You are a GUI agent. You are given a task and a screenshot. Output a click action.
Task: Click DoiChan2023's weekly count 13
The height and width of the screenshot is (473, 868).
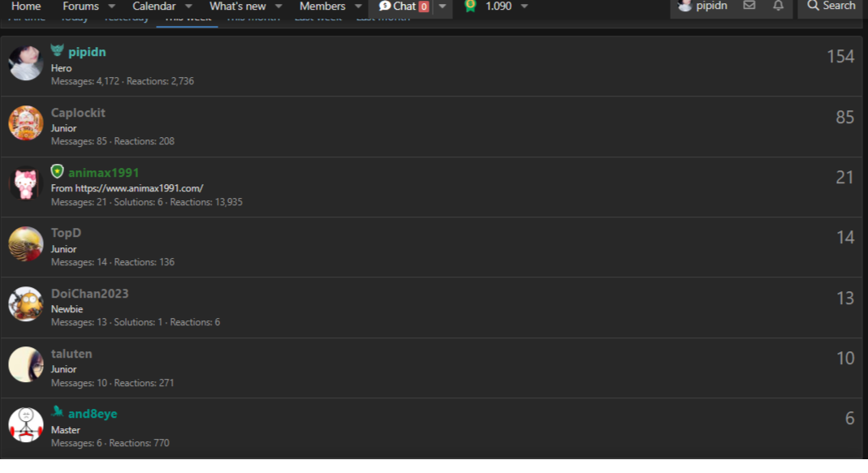coord(845,299)
